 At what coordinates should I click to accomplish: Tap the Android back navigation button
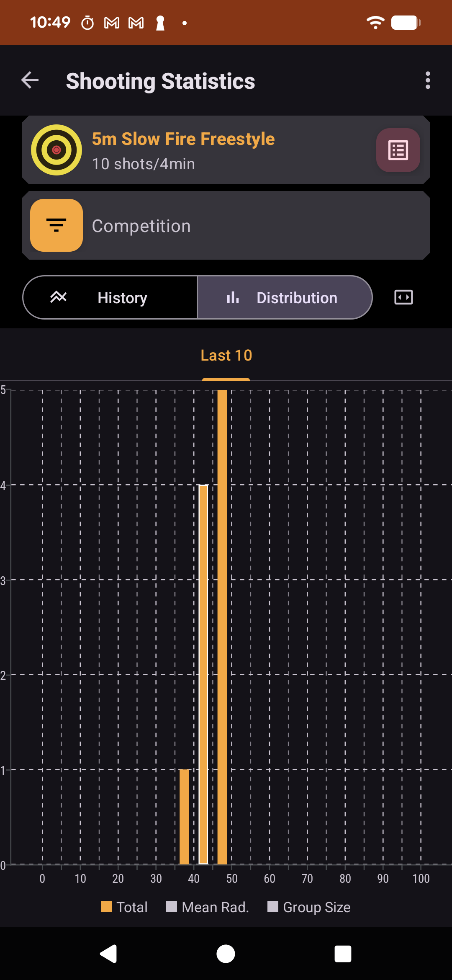point(108,954)
